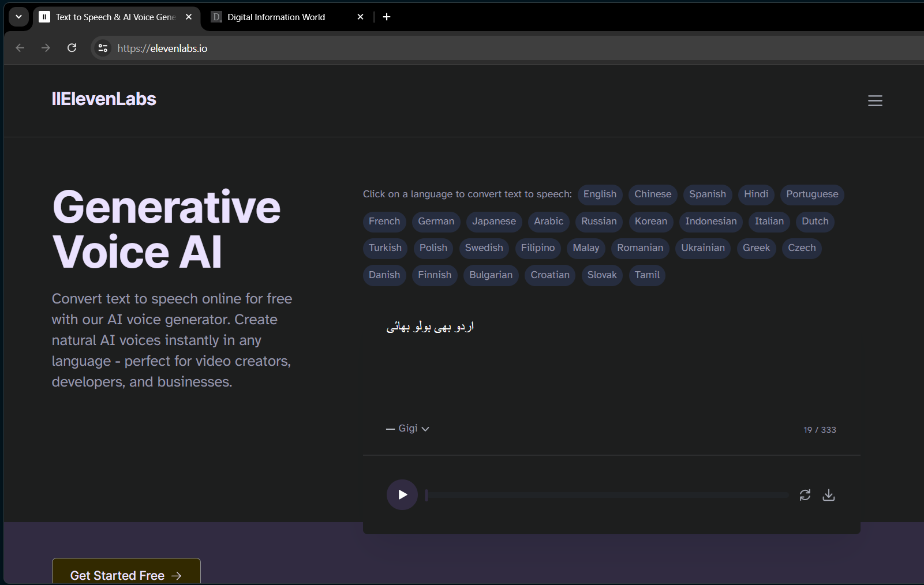
Task: Select the Hindi language chip
Action: (755, 194)
